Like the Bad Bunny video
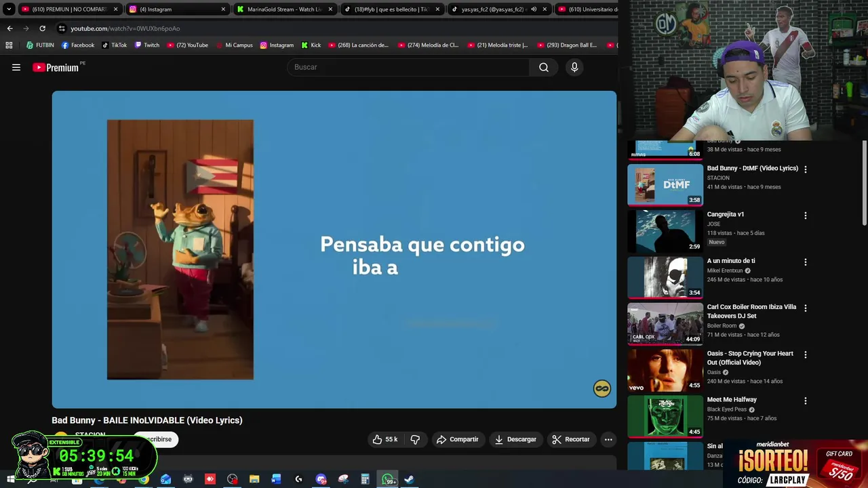This screenshot has width=868, height=488. coord(385,439)
